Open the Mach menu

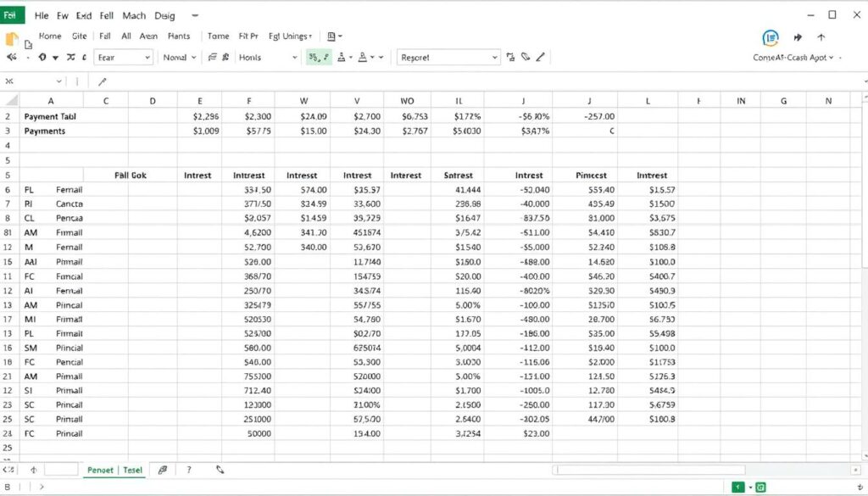click(134, 15)
